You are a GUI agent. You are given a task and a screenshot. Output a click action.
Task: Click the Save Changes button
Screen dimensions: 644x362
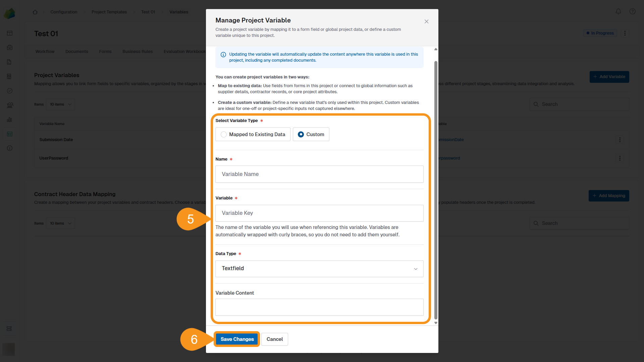point(236,339)
